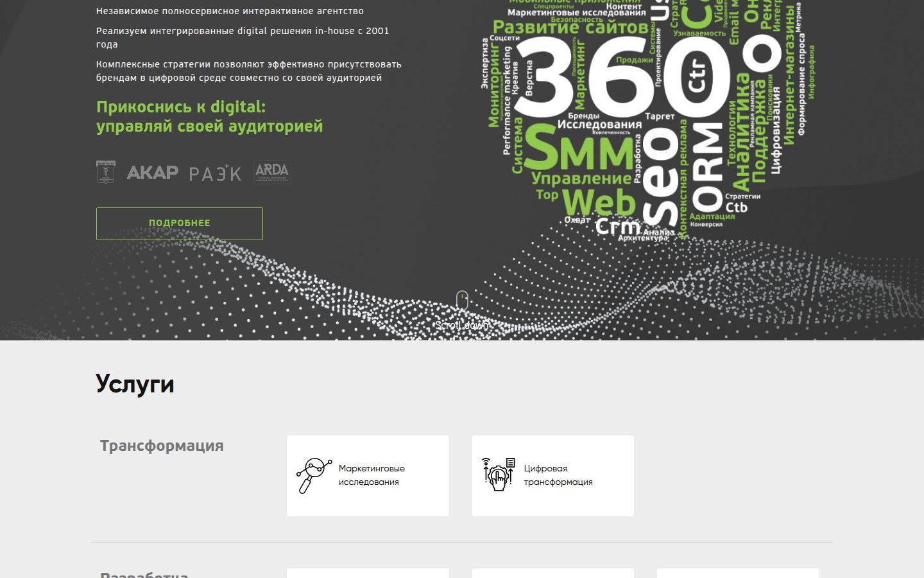Open the АКАР association logo
The image size is (924, 578).
click(153, 172)
